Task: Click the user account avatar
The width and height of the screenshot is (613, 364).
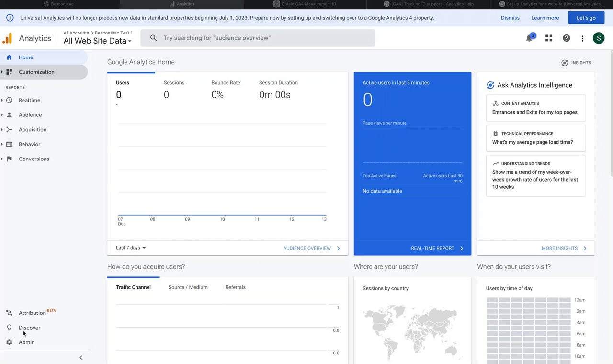Action: pyautogui.click(x=599, y=38)
